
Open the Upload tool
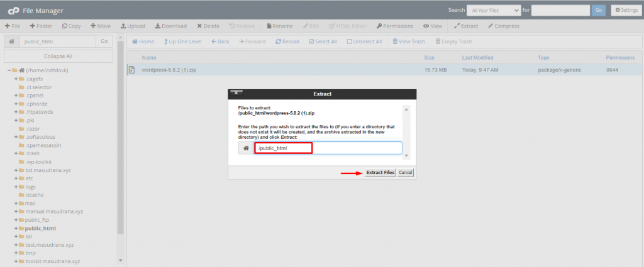click(x=133, y=26)
